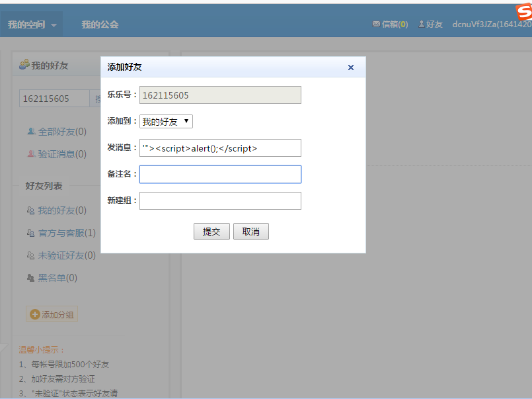Click the orange plus icon on 添加分组
The height and width of the screenshot is (399, 532).
tap(34, 314)
